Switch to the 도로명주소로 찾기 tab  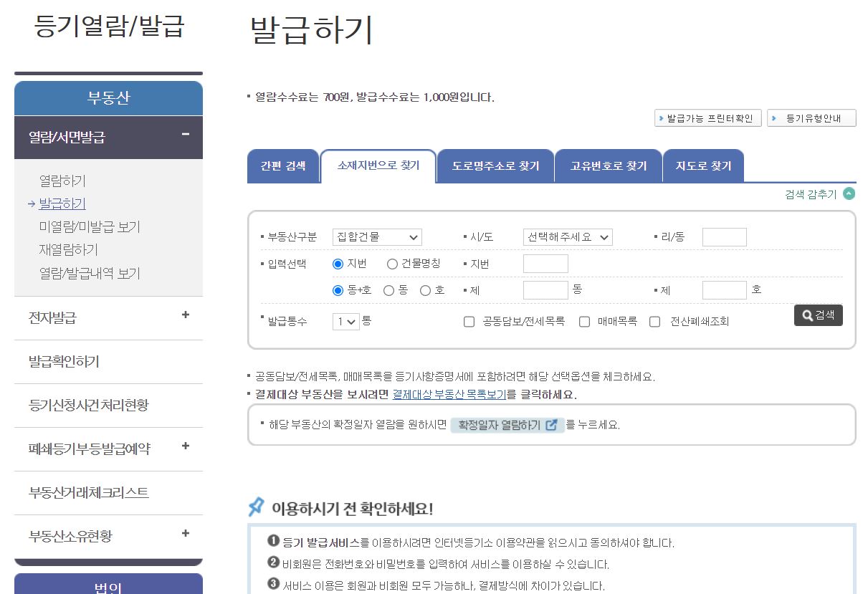pyautogui.click(x=495, y=166)
